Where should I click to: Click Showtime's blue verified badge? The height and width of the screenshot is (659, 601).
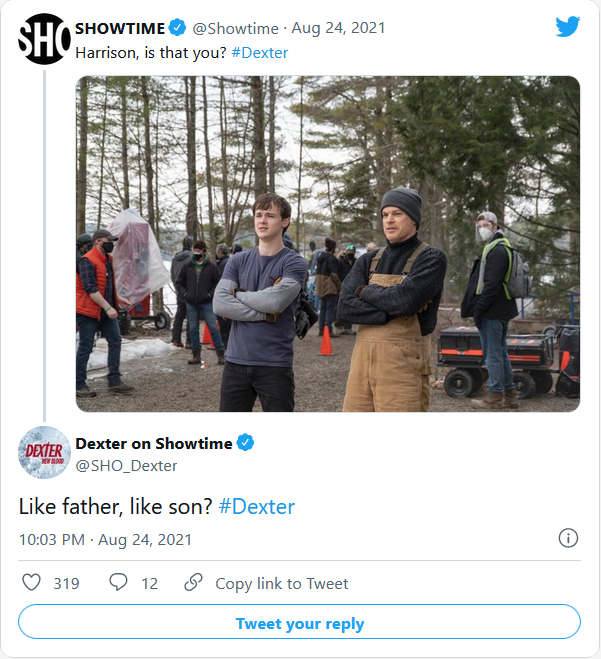(177, 29)
